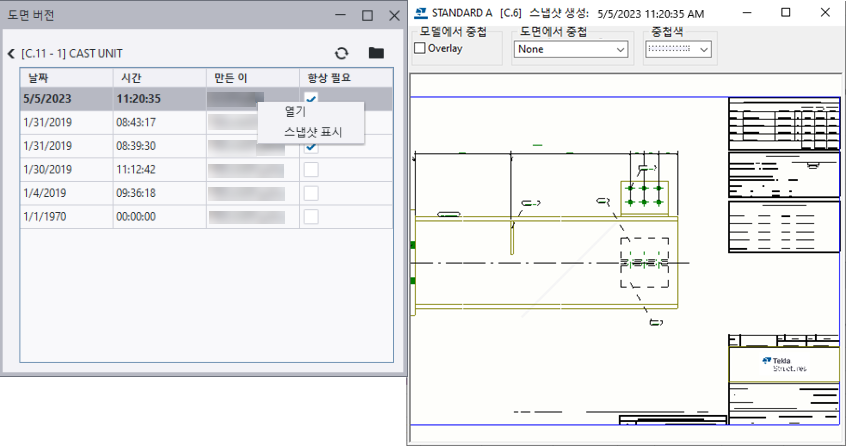Screen dimensions: 846x446
Task: Sort by the 날짜 column header
Action: point(65,78)
